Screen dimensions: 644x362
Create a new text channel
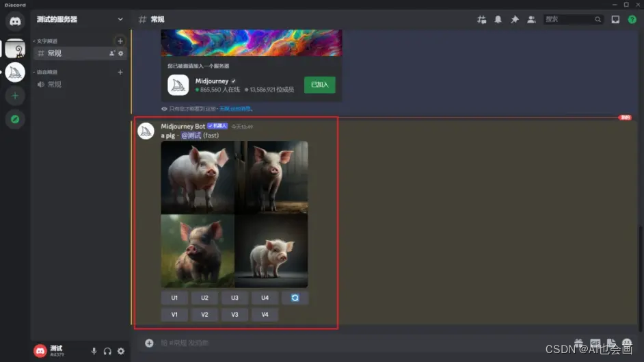click(120, 41)
